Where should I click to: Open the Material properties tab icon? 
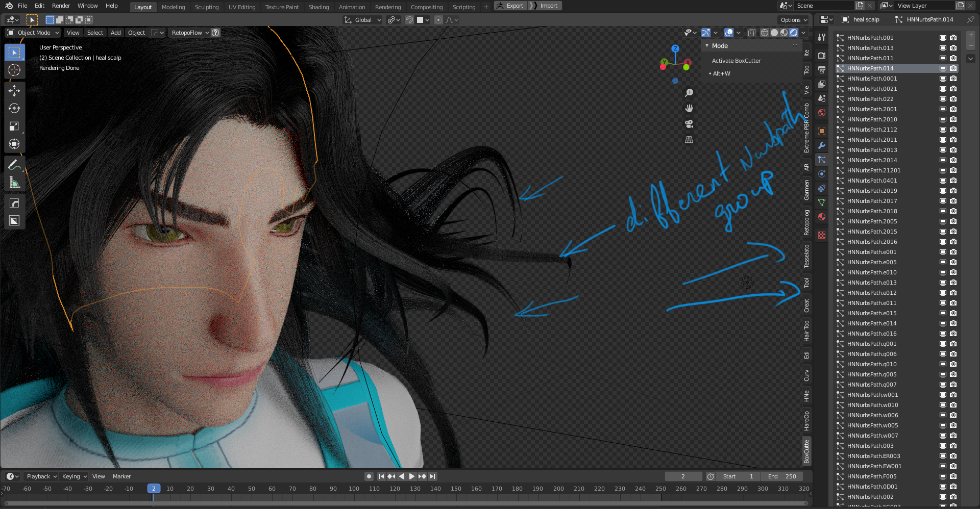point(822,217)
